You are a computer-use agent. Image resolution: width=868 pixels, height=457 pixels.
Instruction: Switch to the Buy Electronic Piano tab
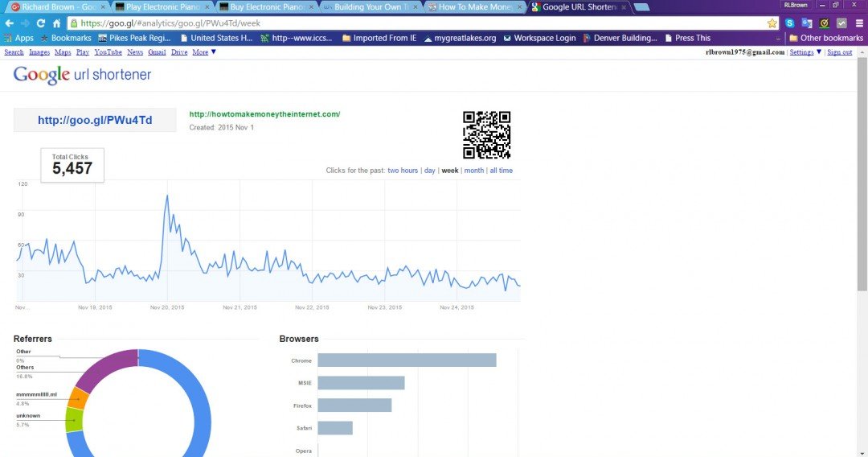pos(265,7)
